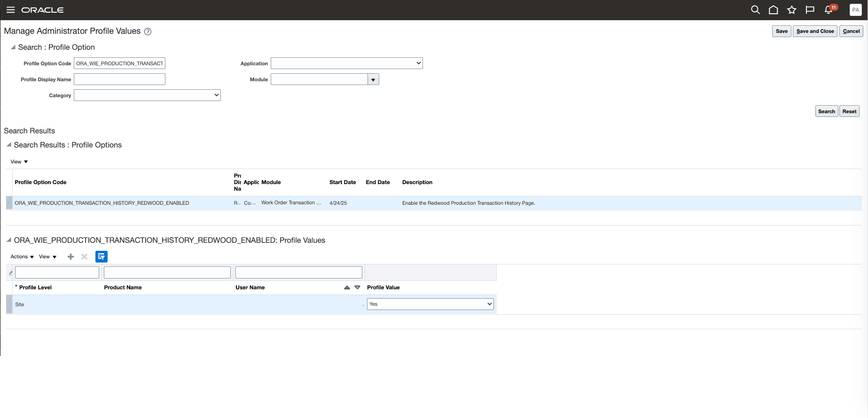Image resolution: width=868 pixels, height=418 pixels.
Task: Click the End Date column header
Action: (x=378, y=182)
